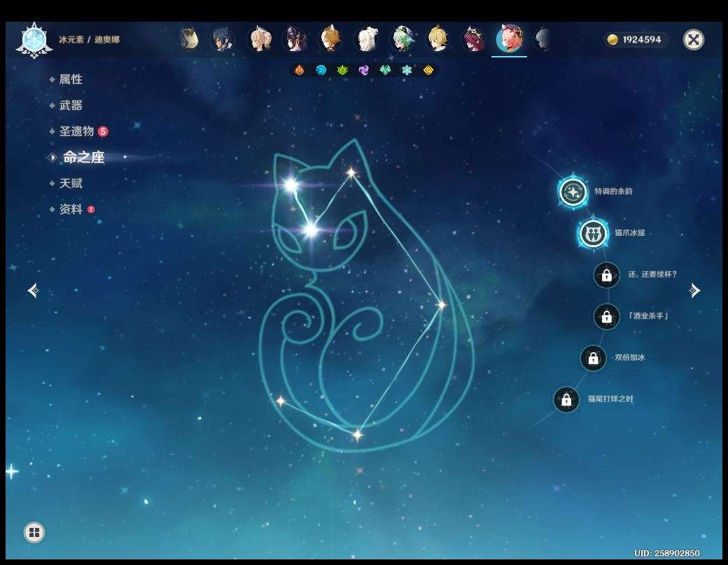The image size is (728, 565).
Task: Select the Cryo snowflake element filter
Action: pos(407,70)
